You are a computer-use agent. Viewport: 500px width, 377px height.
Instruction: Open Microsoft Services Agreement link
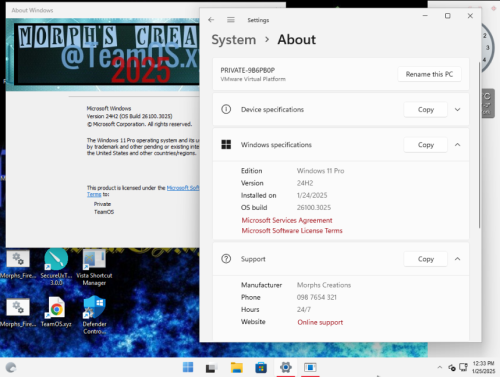[x=287, y=220]
